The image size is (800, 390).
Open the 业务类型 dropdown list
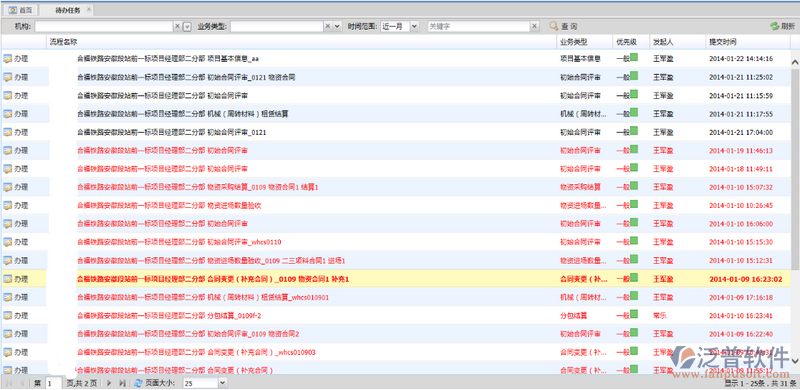[x=337, y=27]
